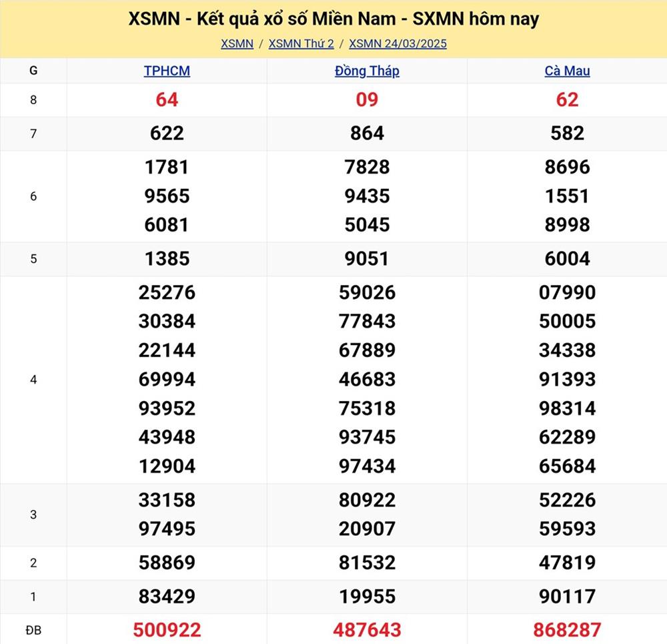Click TPHCM first prize number 83429
This screenshot has width=667, height=644.
coord(167,596)
